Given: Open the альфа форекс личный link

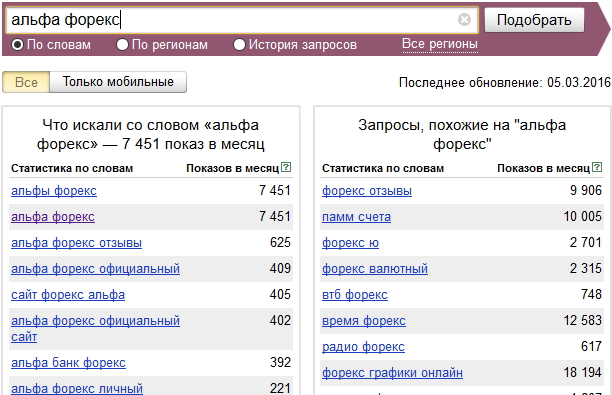Looking at the screenshot, I should [77, 388].
